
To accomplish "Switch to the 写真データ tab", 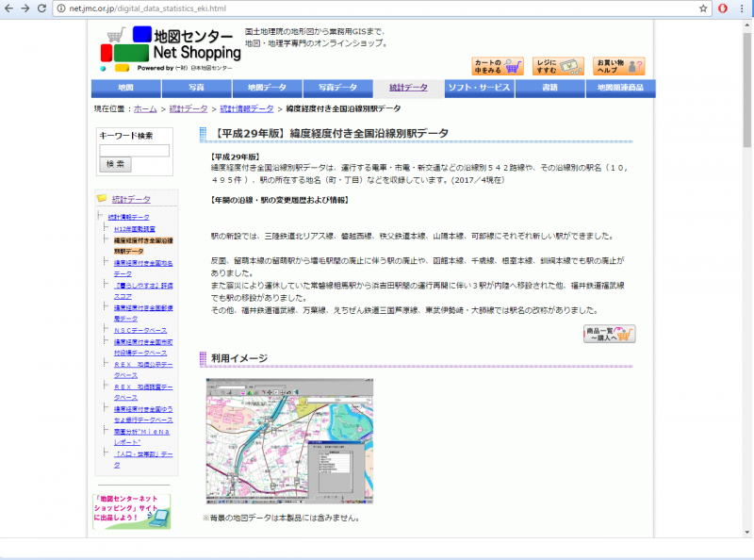I will (337, 88).
